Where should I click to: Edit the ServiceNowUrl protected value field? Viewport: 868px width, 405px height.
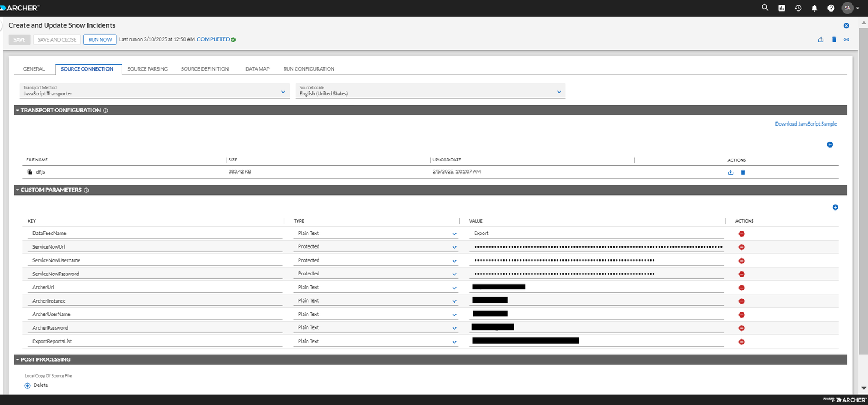(x=596, y=246)
